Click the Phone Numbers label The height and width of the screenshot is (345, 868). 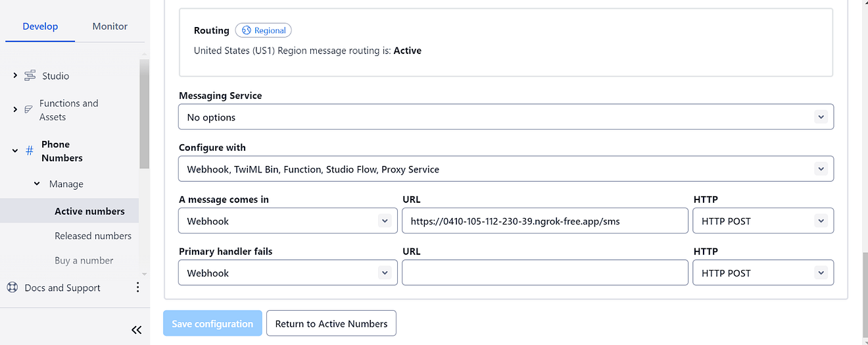coord(62,151)
